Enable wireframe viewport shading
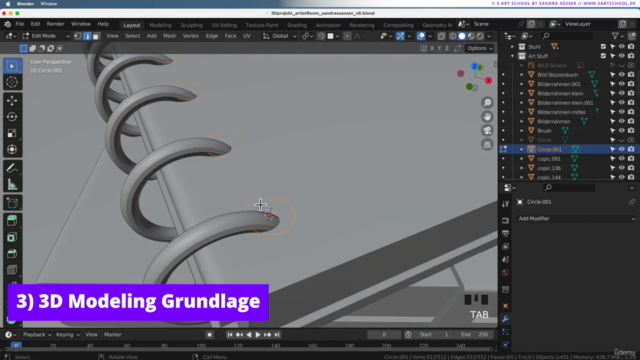 pyautogui.click(x=453, y=36)
